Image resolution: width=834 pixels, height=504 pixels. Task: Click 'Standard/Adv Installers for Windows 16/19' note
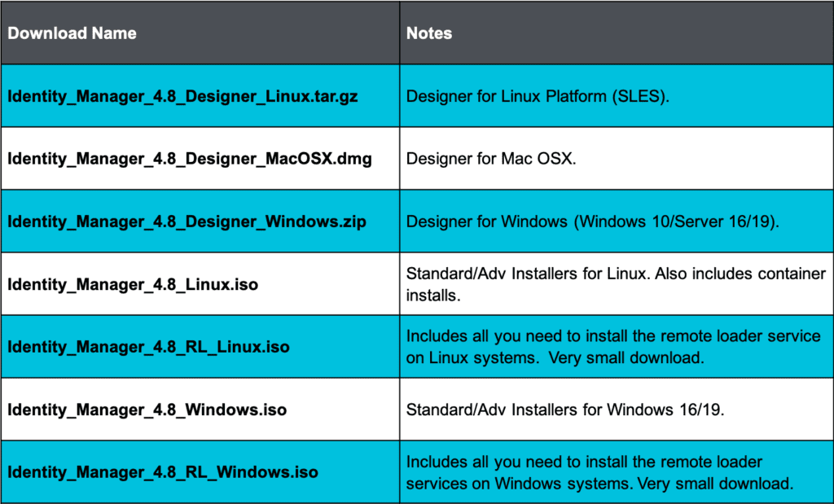565,410
